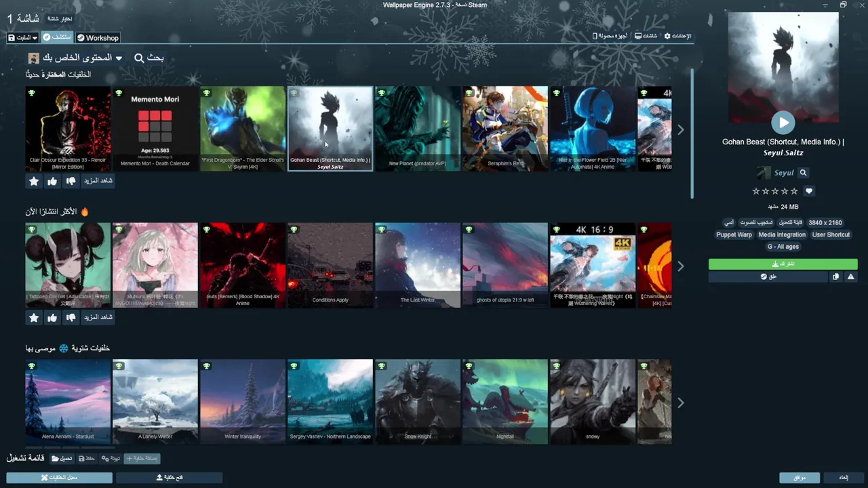Image resolution: width=868 pixels, height=488 pixels.
Task: Click 'شاهد المزيد' under trending now row
Action: click(x=98, y=317)
